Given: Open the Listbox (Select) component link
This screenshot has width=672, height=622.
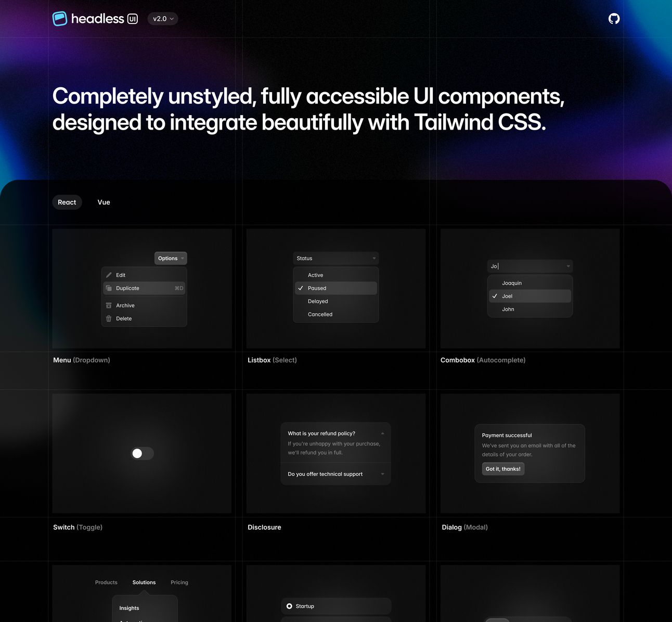Looking at the screenshot, I should click(x=272, y=360).
